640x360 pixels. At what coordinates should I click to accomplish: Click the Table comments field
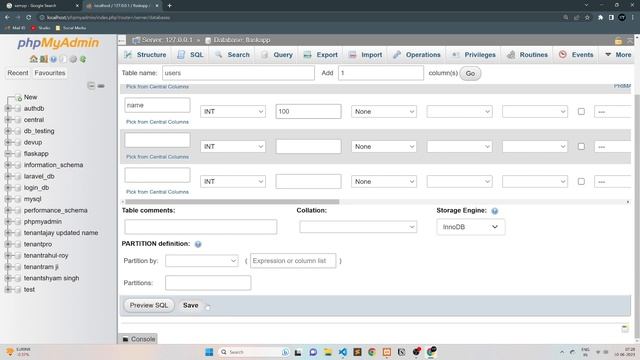coord(201,227)
